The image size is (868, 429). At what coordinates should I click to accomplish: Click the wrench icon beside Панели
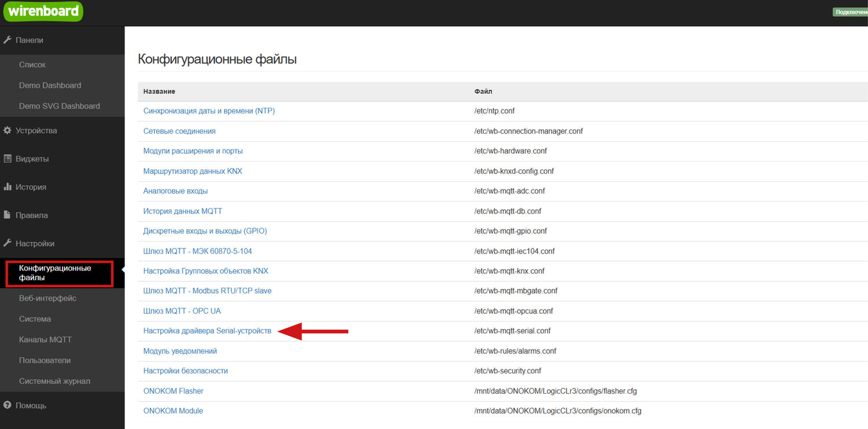pos(8,40)
